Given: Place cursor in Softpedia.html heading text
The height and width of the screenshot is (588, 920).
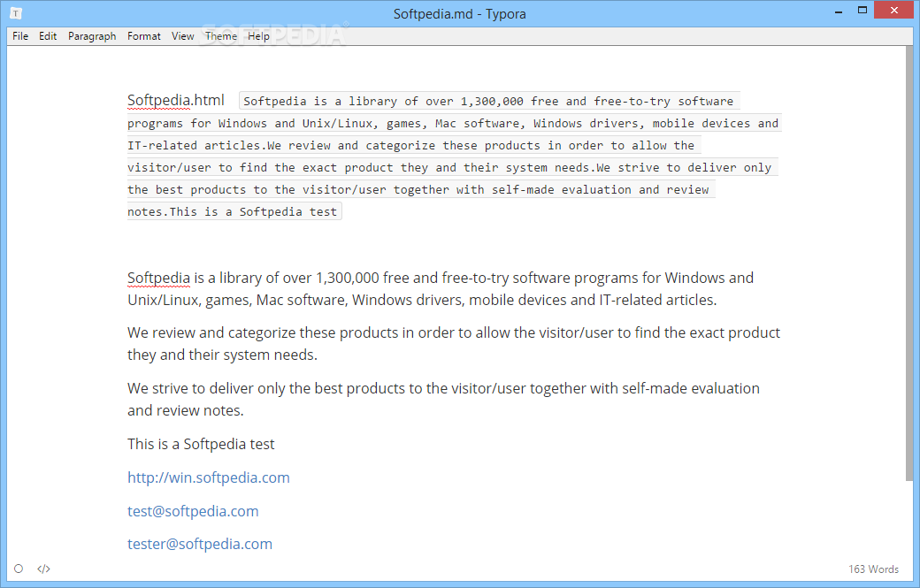Looking at the screenshot, I should (175, 100).
